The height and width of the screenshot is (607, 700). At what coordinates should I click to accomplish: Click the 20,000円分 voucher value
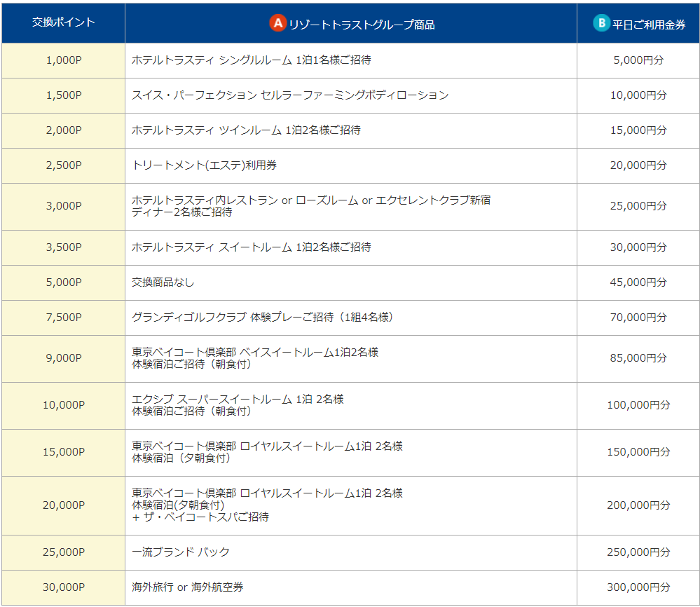pyautogui.click(x=638, y=165)
